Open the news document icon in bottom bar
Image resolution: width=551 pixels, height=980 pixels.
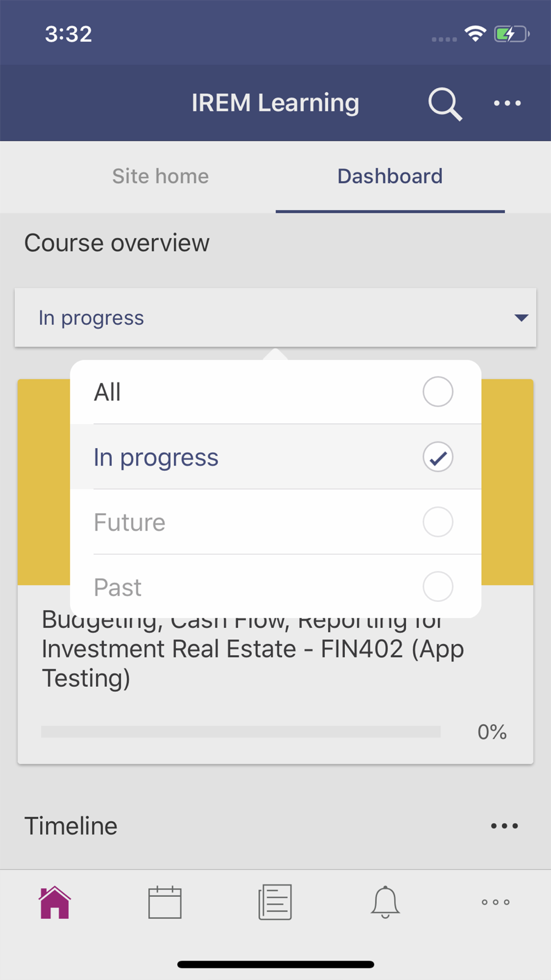275,902
